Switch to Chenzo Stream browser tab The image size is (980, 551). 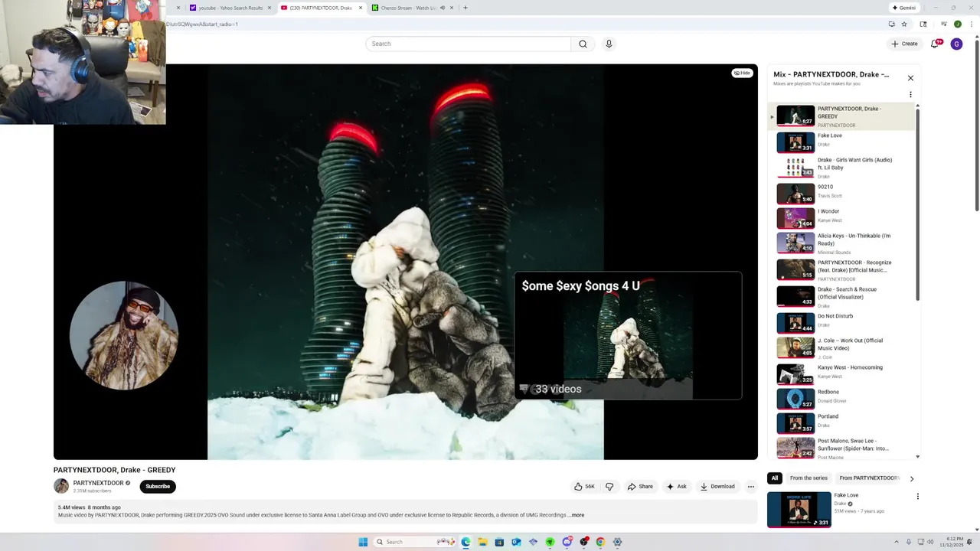(x=407, y=8)
